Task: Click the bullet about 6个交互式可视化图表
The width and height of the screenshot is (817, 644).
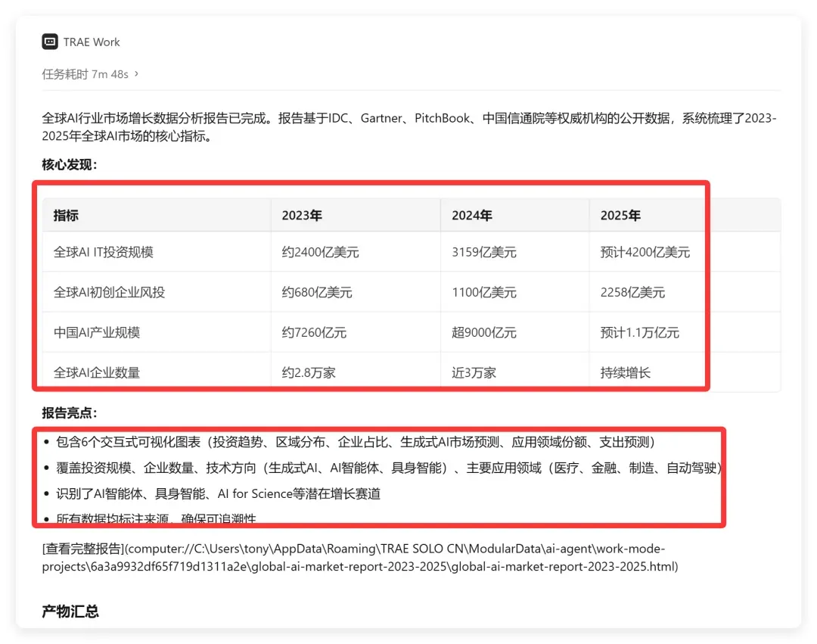Action: (355, 442)
